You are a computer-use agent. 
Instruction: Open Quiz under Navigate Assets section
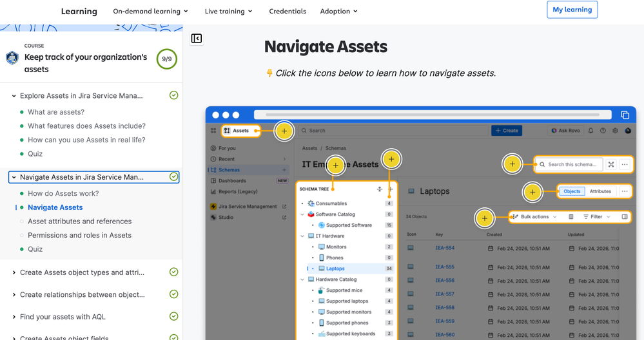[35, 249]
